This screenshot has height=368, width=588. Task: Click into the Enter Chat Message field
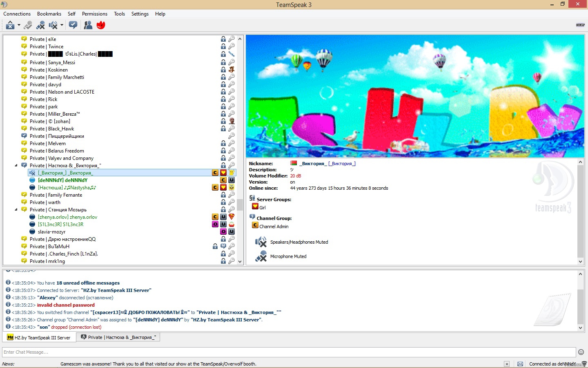(x=289, y=352)
